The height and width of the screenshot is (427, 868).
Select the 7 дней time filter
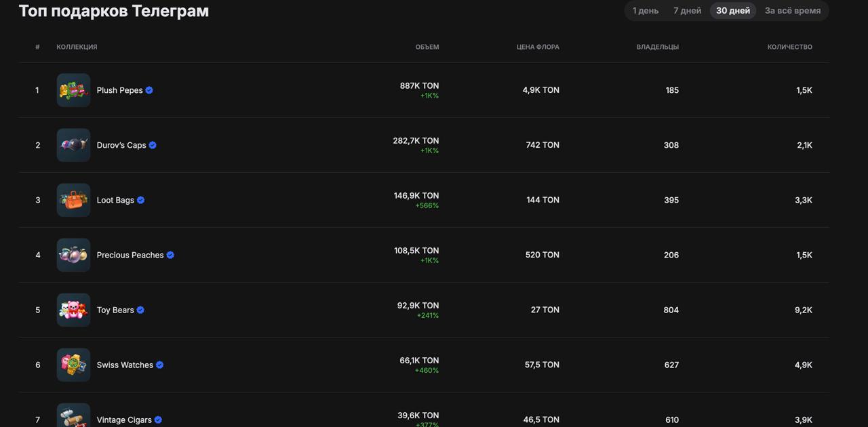(x=687, y=11)
